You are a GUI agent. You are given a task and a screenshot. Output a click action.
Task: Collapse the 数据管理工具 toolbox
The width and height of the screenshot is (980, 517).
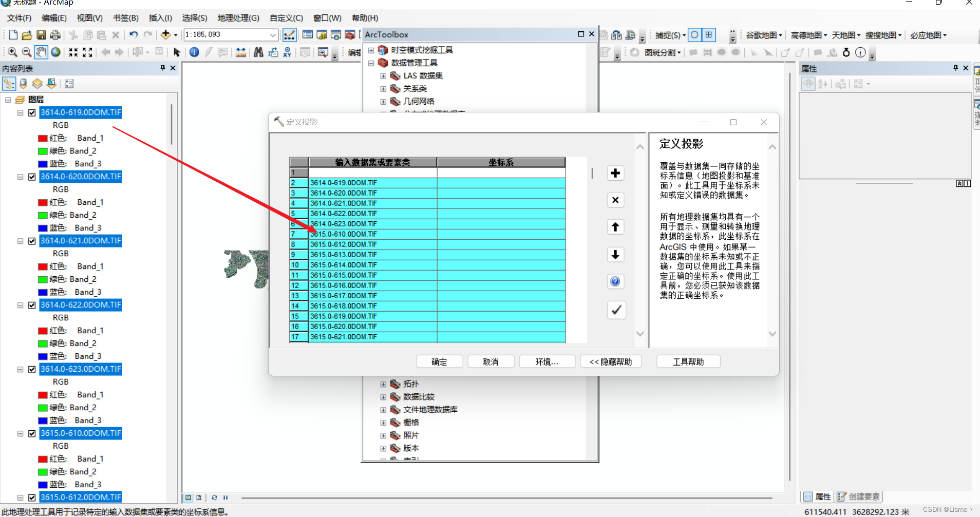coord(371,63)
